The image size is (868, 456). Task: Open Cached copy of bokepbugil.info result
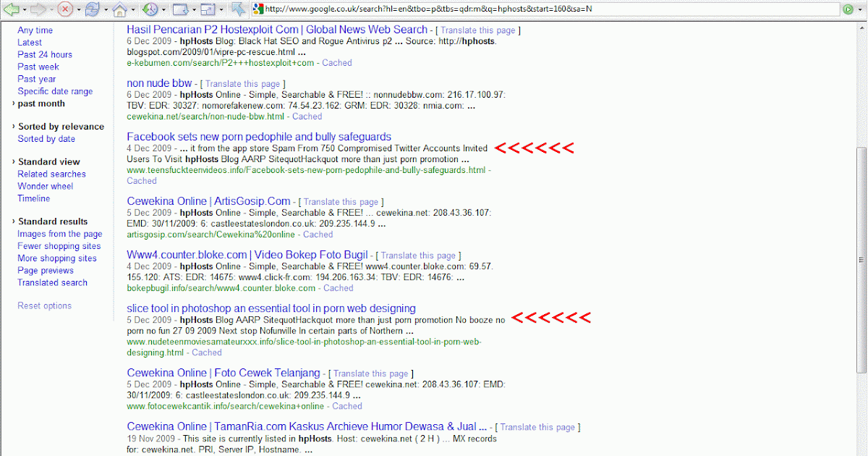tap(339, 288)
